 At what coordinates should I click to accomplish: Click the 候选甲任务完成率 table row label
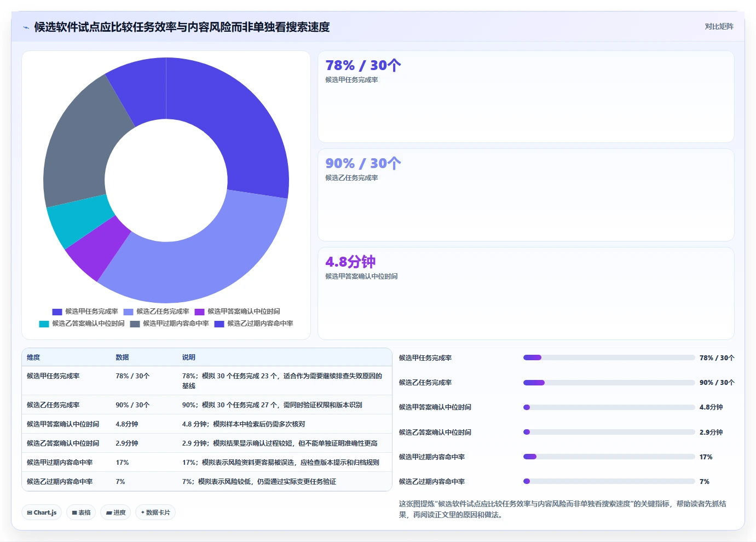click(53, 376)
